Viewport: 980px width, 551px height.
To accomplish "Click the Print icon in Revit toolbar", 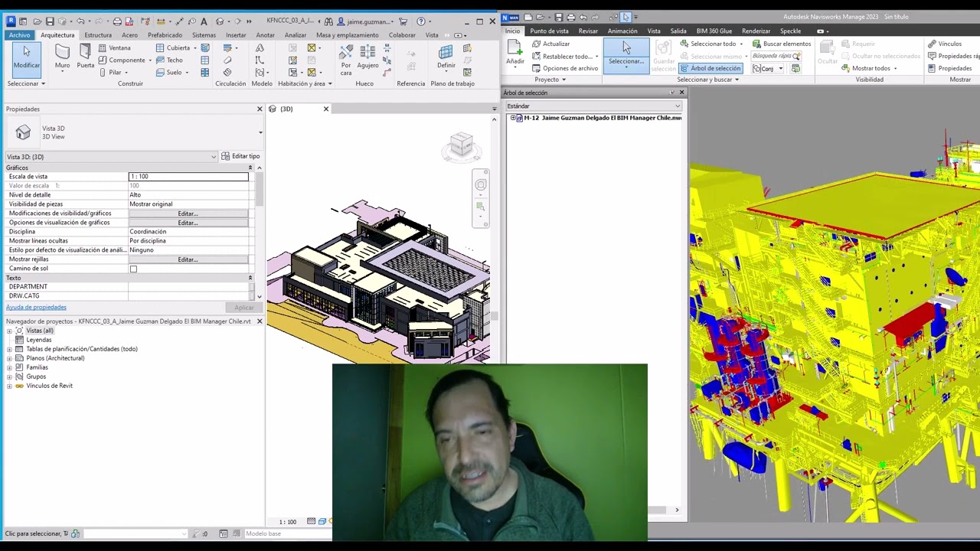I will (117, 21).
